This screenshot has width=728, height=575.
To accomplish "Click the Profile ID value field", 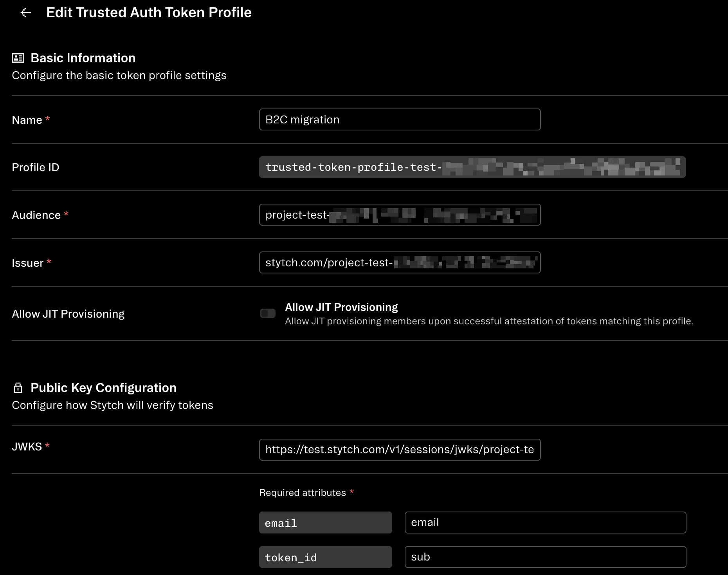I will 472,167.
